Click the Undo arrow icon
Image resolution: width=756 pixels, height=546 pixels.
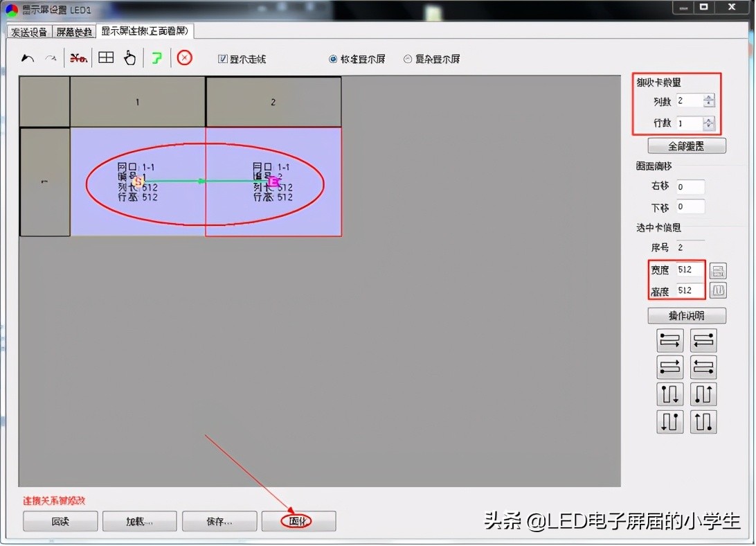[x=26, y=58]
